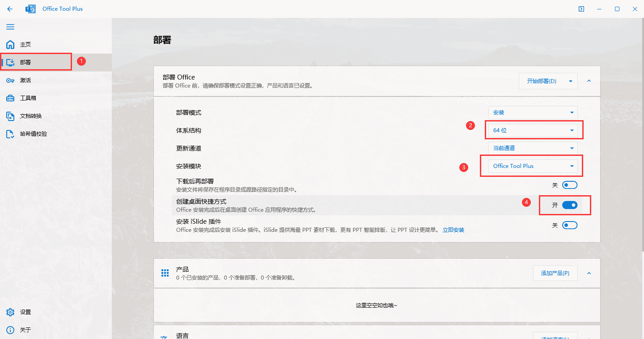Click the home icon beside 主页
Viewport: 644px width, 339px height.
[x=10, y=45]
